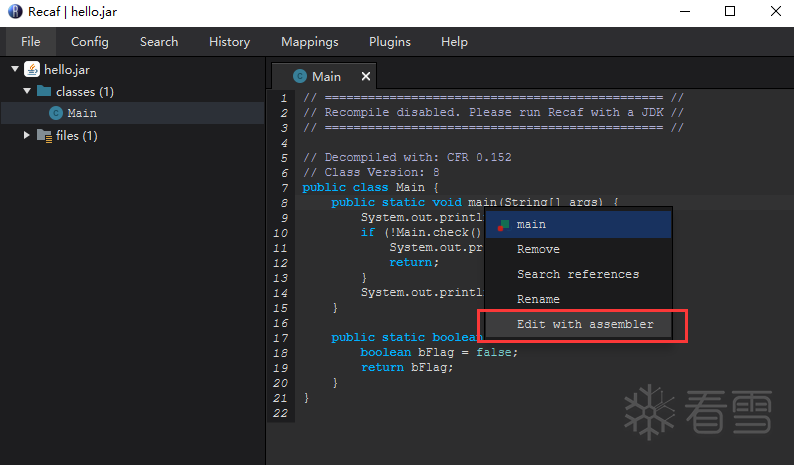Click the files folder icon

[x=44, y=135]
